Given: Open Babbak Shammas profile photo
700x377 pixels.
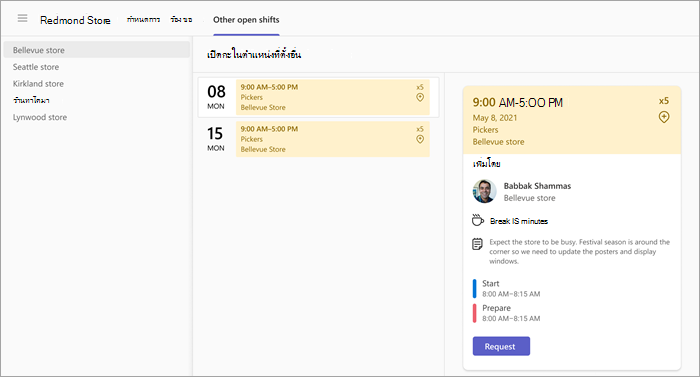Looking at the screenshot, I should pos(484,191).
